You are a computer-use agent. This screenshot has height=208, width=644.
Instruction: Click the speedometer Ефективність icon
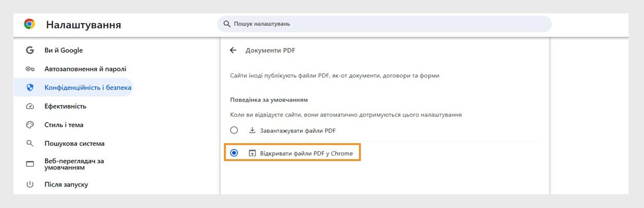tap(30, 107)
